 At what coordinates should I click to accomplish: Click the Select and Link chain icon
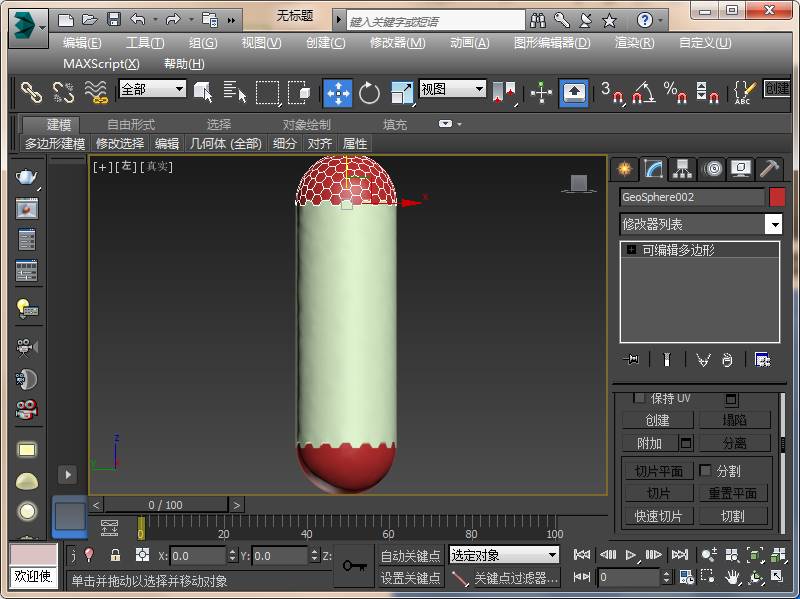31,92
